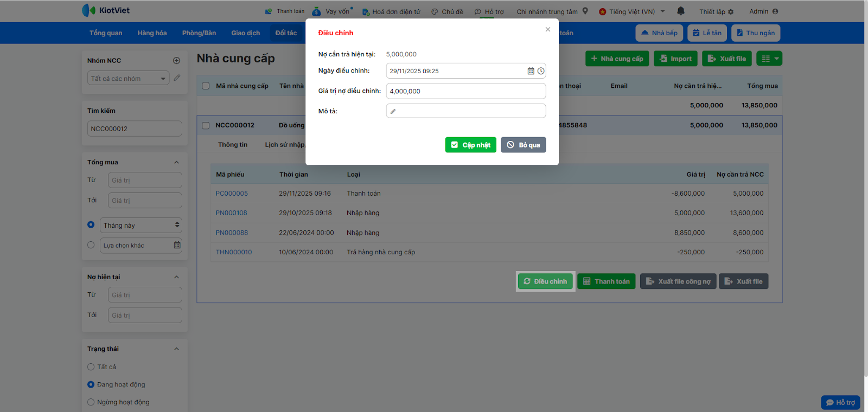Open the Vay vốn loan link
The image size is (868, 412).
click(x=332, y=11)
